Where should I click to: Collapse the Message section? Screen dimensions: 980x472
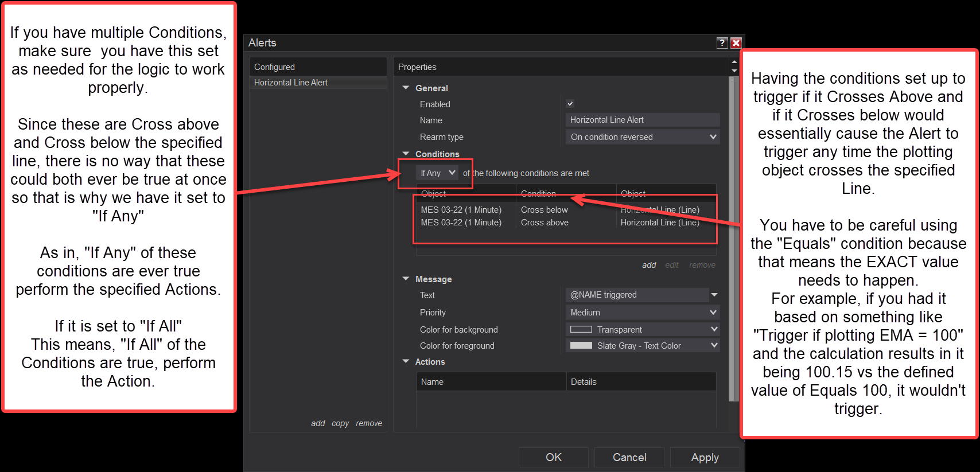(406, 279)
